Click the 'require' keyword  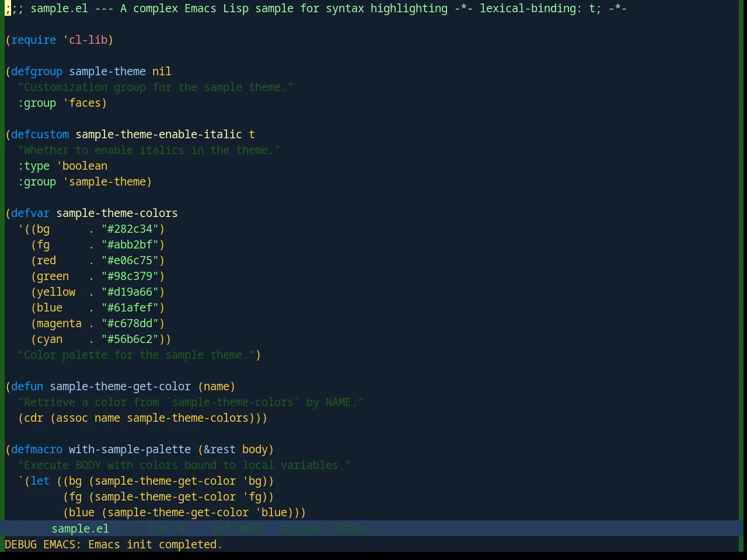(x=34, y=40)
